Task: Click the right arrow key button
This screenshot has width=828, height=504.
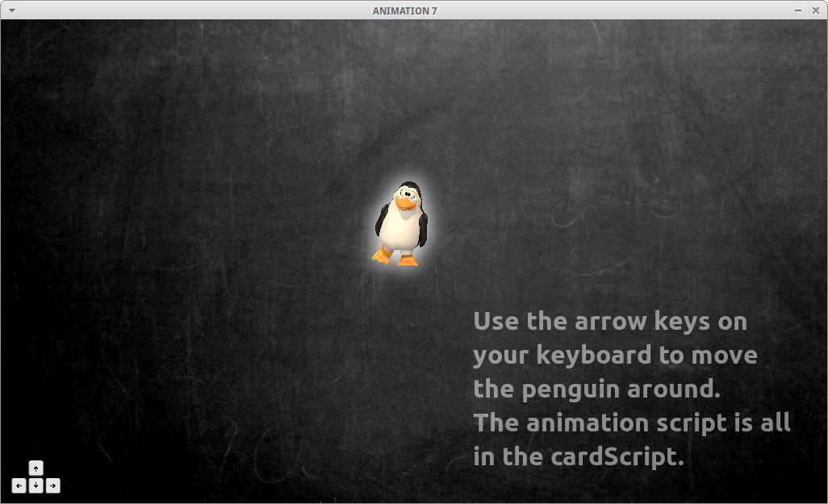Action: [52, 485]
